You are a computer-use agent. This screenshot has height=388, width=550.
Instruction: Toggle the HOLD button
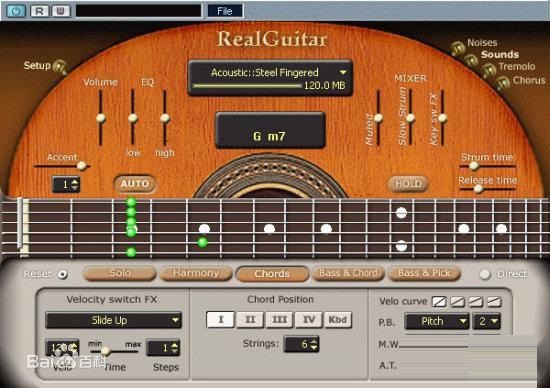(408, 184)
